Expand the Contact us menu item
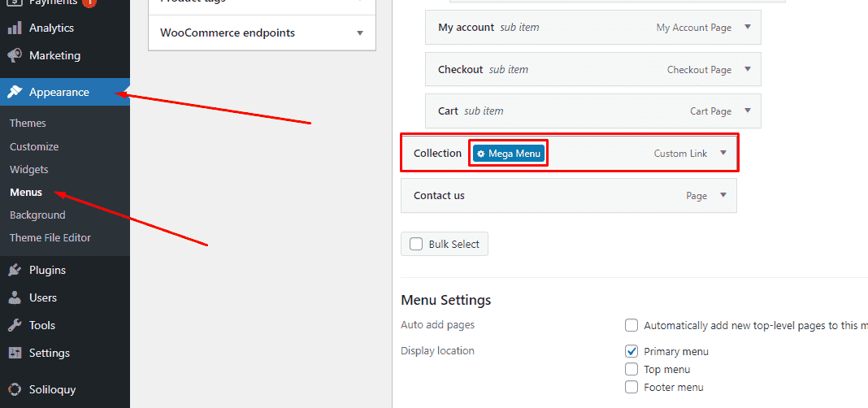 click(x=723, y=196)
